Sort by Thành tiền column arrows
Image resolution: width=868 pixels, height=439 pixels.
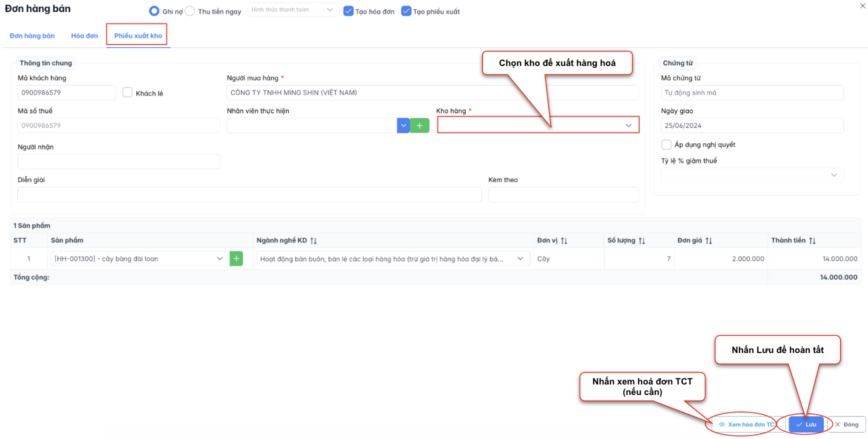[812, 240]
